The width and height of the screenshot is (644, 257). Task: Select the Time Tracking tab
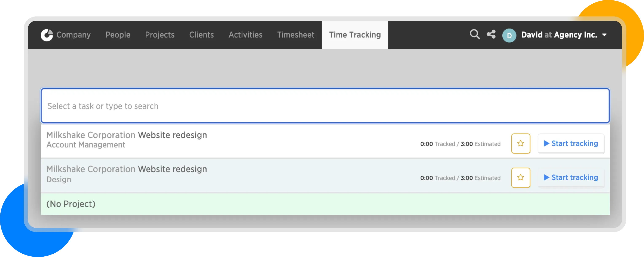click(355, 35)
